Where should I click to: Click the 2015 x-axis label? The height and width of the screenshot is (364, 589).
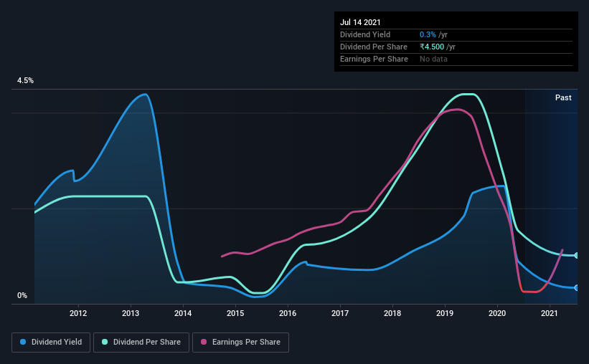coord(235,313)
